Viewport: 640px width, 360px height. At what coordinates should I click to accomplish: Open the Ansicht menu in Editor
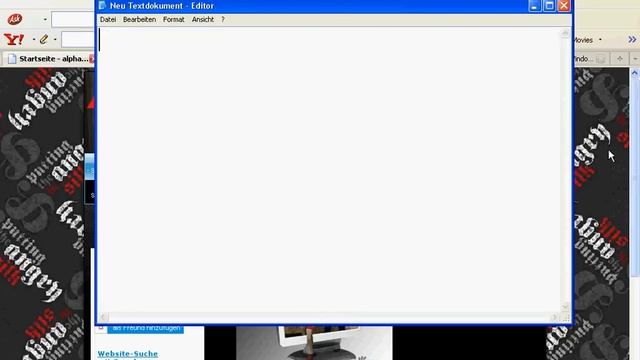[203, 20]
